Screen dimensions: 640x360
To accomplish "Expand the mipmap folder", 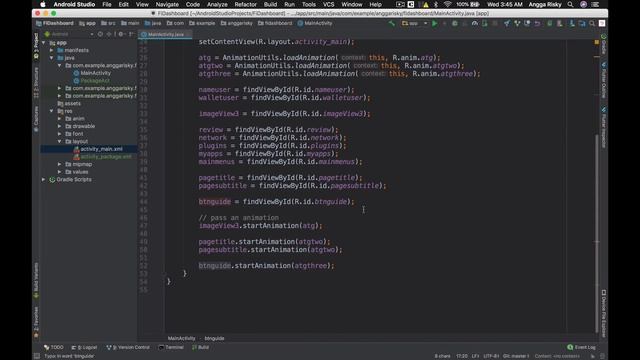I will [60, 164].
